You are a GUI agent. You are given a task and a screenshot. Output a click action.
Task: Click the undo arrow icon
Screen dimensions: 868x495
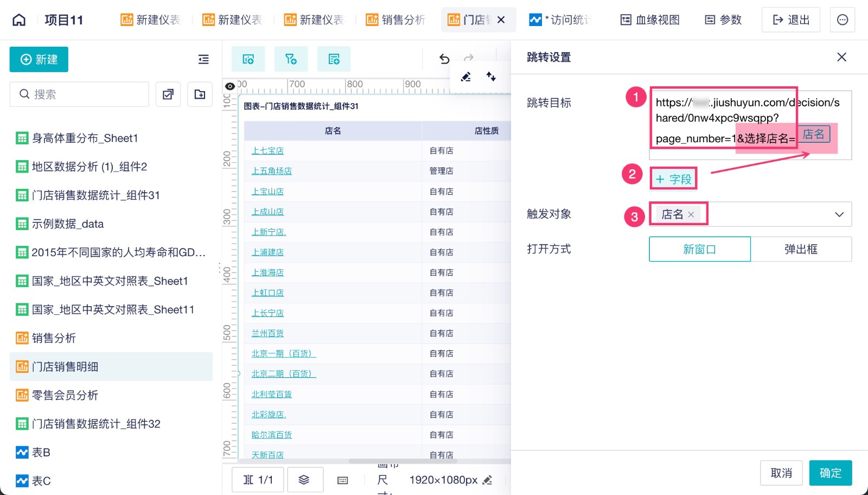click(444, 59)
